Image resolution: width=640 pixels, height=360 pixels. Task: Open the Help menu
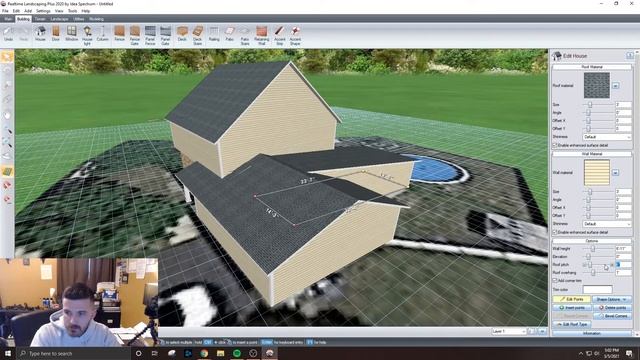click(85, 11)
